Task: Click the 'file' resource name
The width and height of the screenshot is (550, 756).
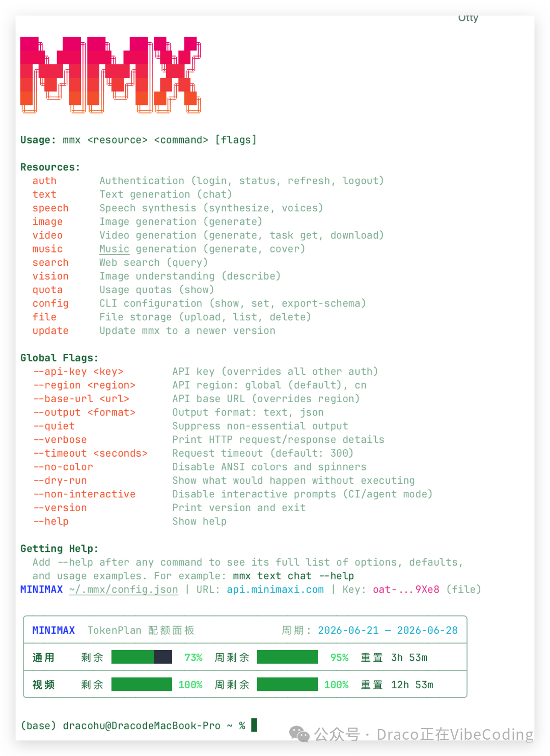Action: click(44, 317)
